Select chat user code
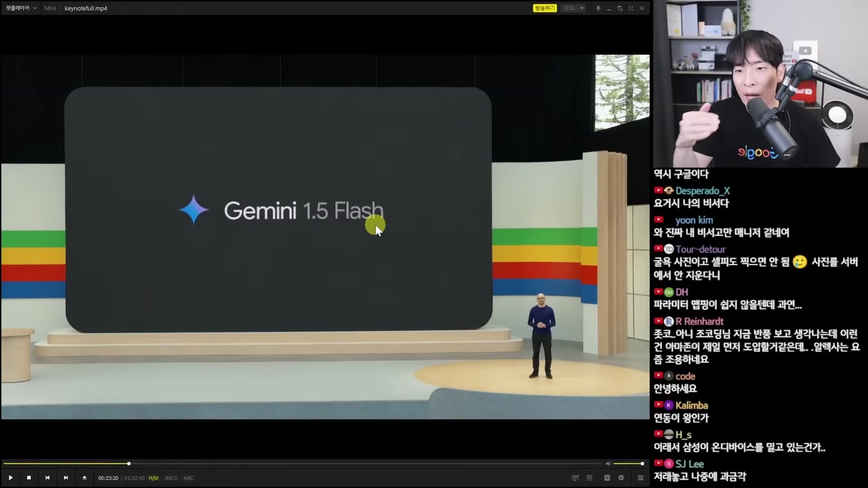 point(685,376)
